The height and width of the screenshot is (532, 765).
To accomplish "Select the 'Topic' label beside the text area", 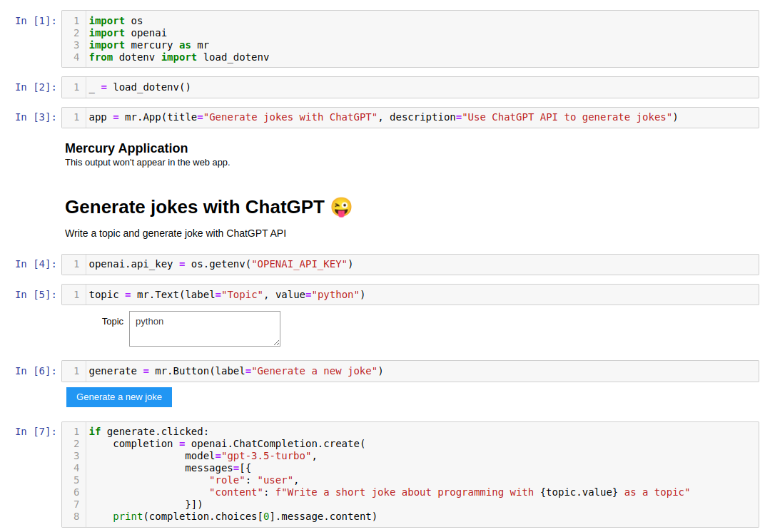I will pyautogui.click(x=113, y=322).
